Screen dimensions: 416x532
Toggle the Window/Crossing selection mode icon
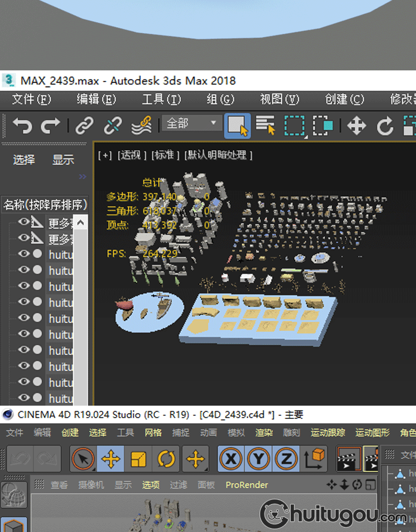pyautogui.click(x=323, y=126)
